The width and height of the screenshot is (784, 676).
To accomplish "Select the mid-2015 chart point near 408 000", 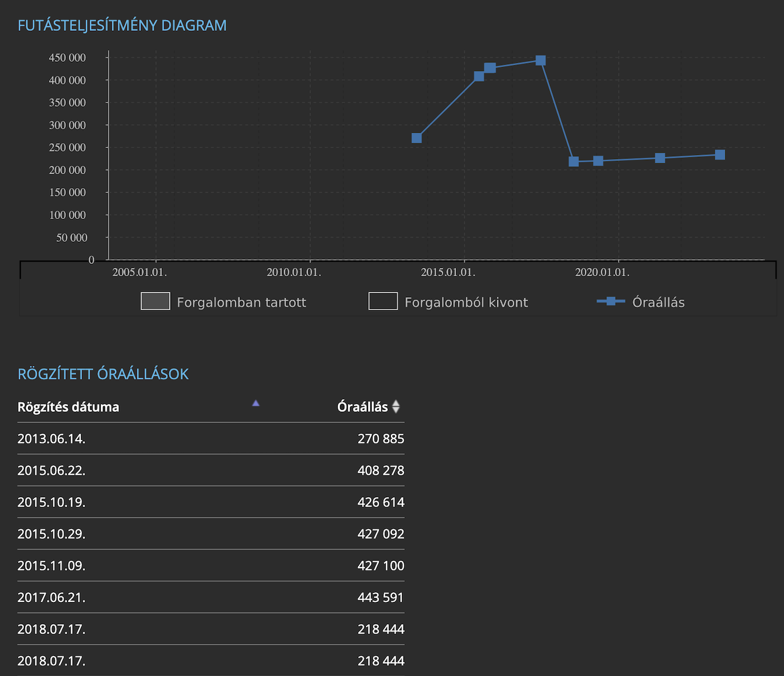I will click(479, 76).
